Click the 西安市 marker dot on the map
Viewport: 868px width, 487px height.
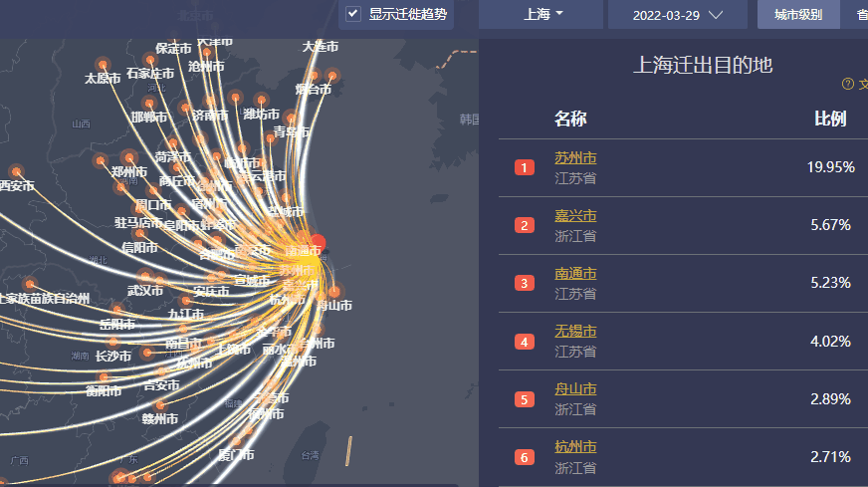pyautogui.click(x=14, y=171)
